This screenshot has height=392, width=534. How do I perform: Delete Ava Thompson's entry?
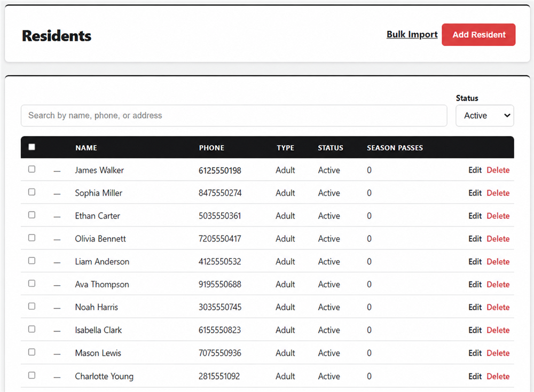click(498, 284)
